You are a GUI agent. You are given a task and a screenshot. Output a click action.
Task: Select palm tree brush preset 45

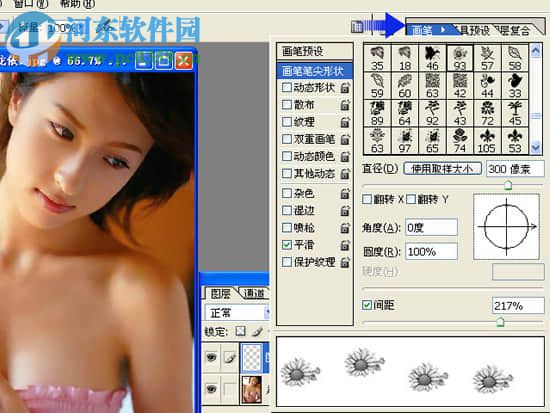click(x=515, y=113)
